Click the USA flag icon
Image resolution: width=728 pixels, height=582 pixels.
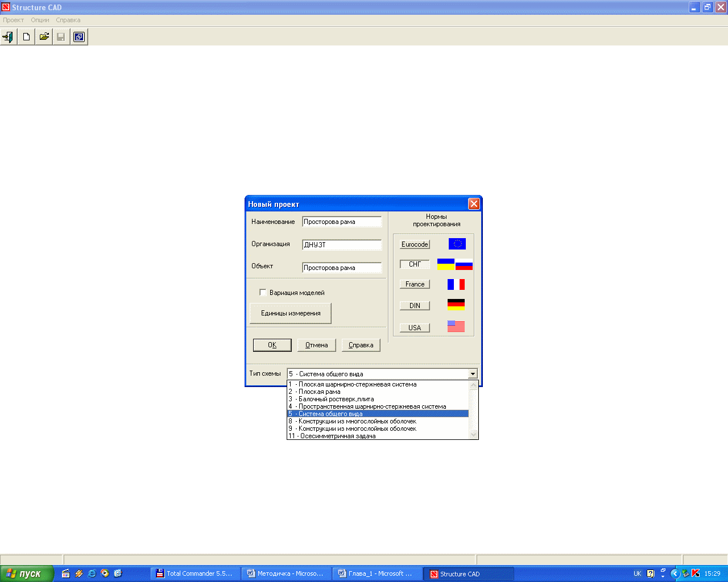[456, 326]
